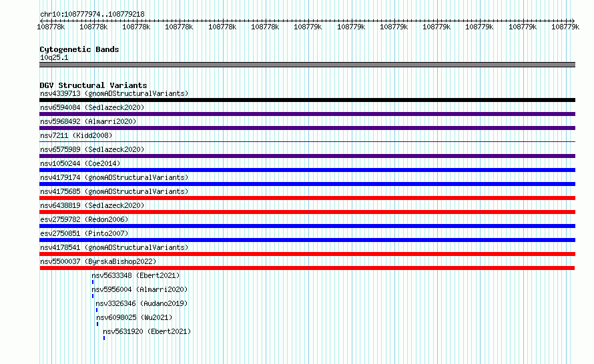Select the gray 10q25.1 cytogenetic band bar
The width and height of the screenshot is (594, 364).
click(307, 65)
